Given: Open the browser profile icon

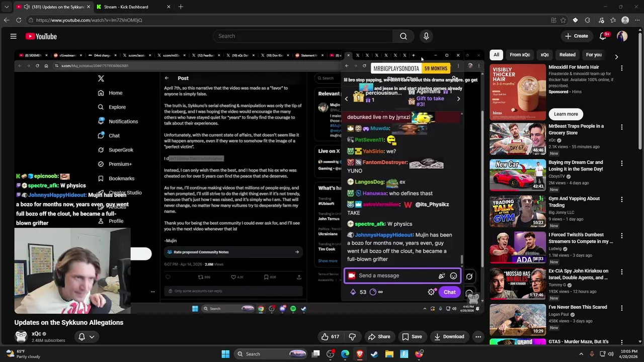Looking at the screenshot, I should (625, 20).
